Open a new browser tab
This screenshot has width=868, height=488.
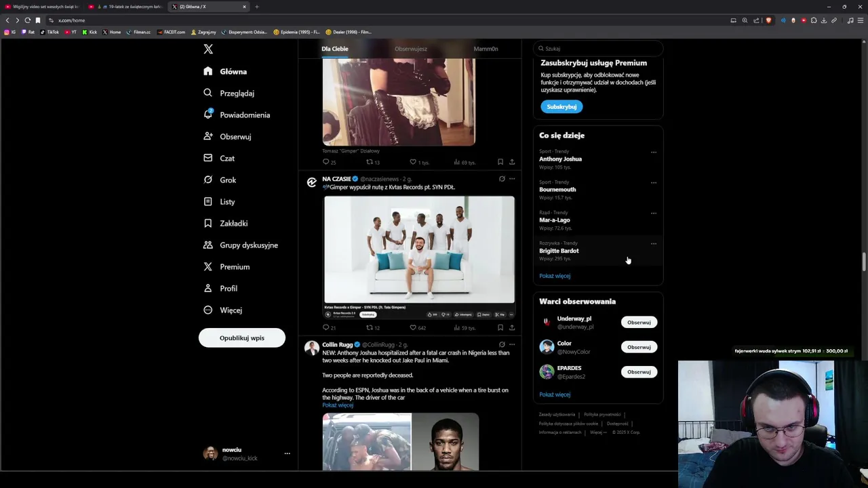[x=256, y=7]
